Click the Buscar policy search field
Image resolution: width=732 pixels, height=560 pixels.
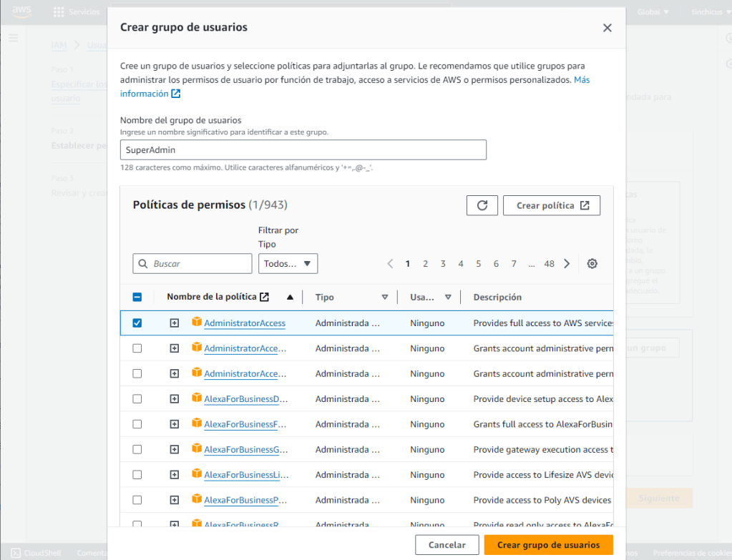(192, 264)
